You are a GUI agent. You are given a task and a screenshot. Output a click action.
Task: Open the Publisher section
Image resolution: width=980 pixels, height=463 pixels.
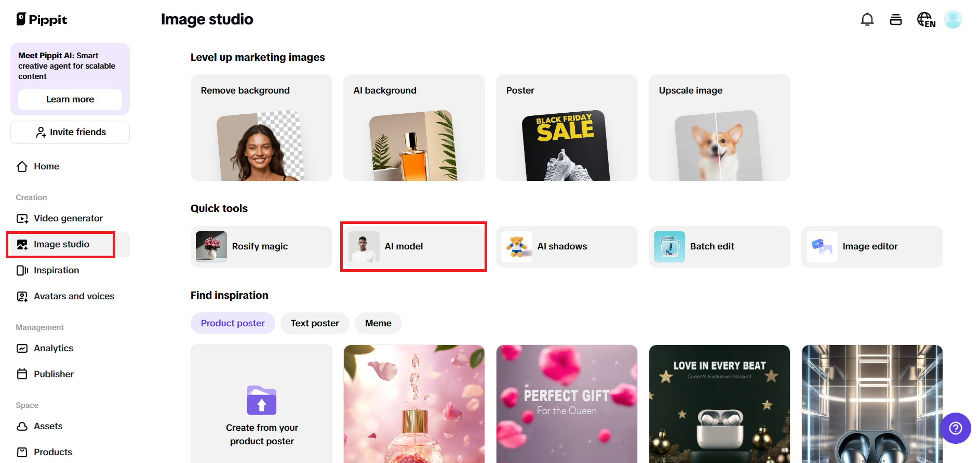pos(53,374)
